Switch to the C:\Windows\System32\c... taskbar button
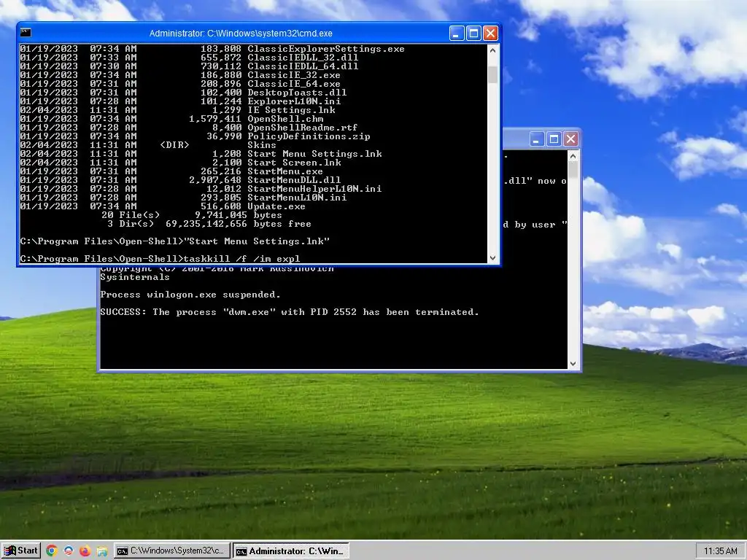The height and width of the screenshot is (560, 747). click(172, 551)
